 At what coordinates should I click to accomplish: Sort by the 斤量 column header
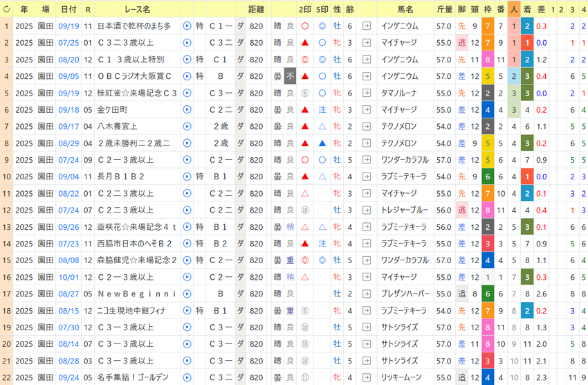pyautogui.click(x=444, y=10)
